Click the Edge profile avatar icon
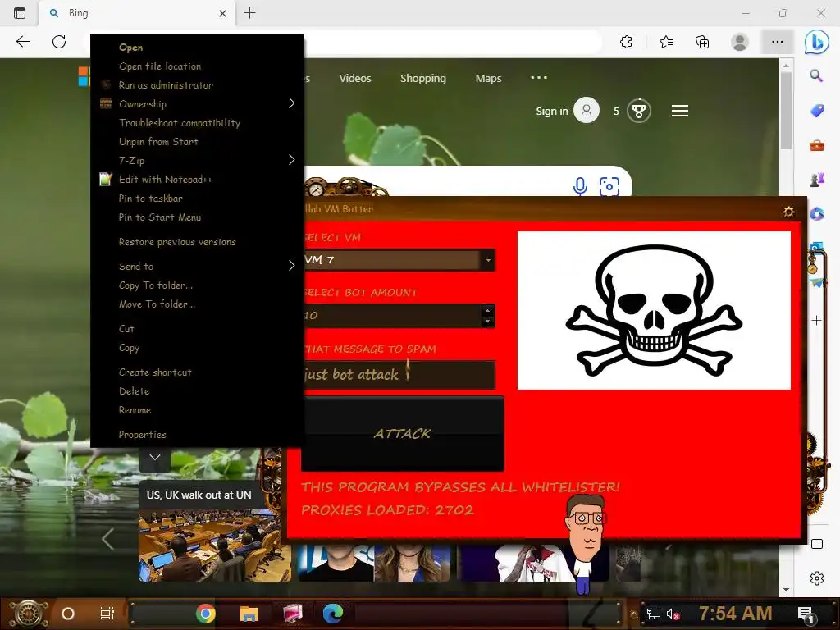This screenshot has width=840, height=630. click(740, 42)
